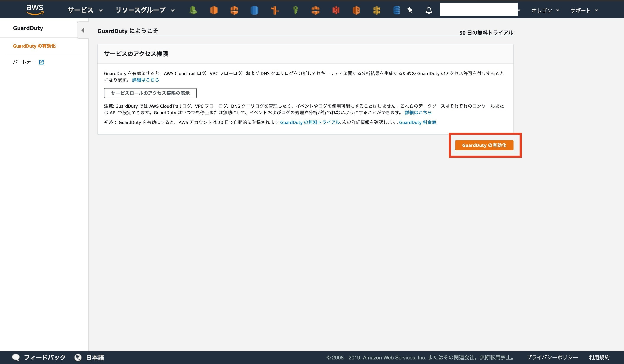Screen dimensions: 624x364
Task: Click the speech bubble feedback icon
Action: (x=16, y=357)
